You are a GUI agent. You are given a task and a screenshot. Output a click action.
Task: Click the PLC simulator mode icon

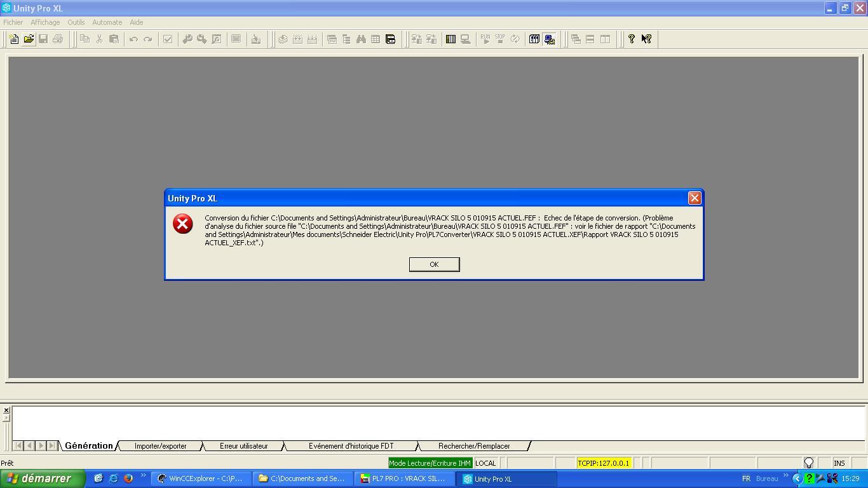(549, 39)
